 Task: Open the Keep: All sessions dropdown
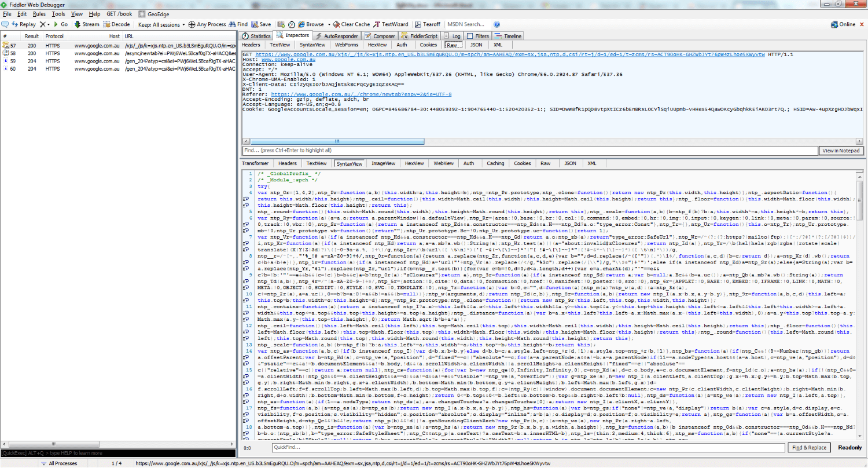[x=162, y=24]
